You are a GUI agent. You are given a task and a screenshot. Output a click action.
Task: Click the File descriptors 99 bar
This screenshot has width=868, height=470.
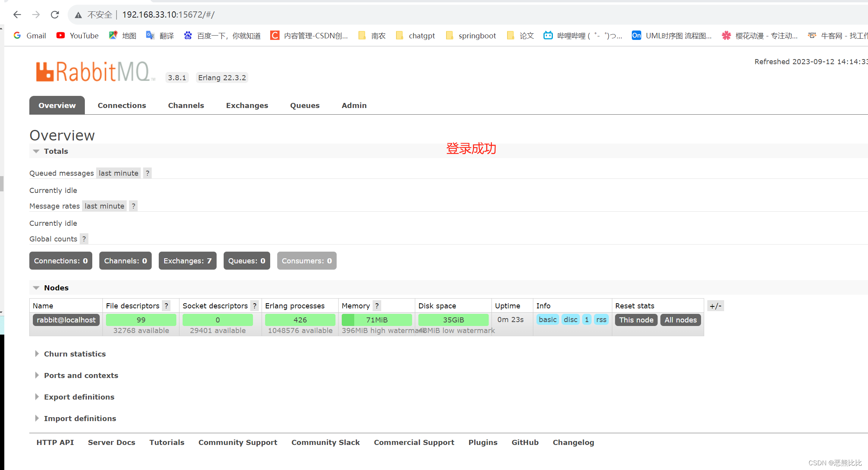141,320
